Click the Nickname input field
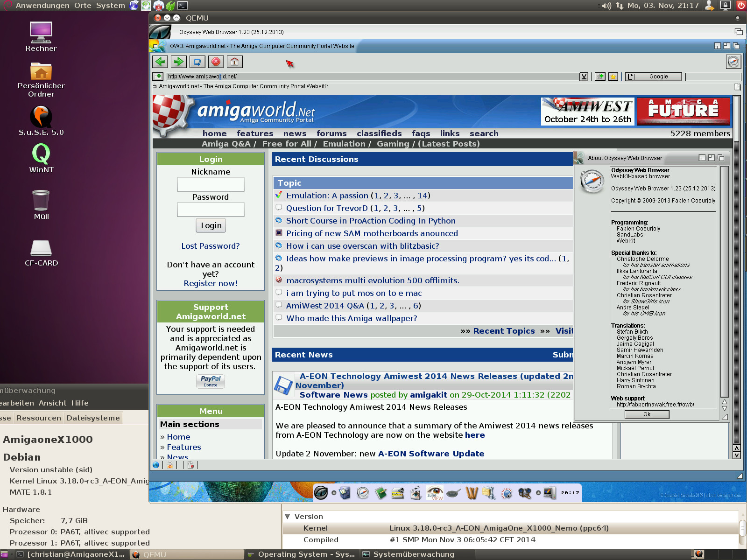747x560 pixels. pos(211,184)
